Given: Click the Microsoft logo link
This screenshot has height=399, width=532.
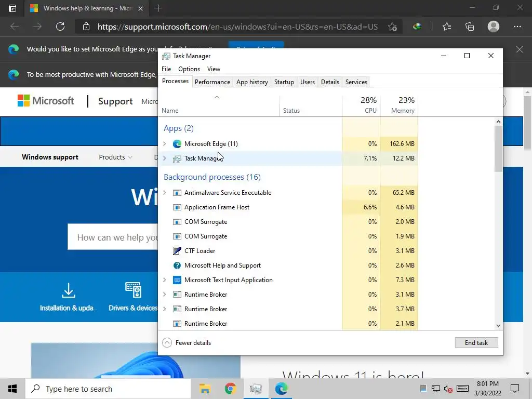Looking at the screenshot, I should (46, 101).
